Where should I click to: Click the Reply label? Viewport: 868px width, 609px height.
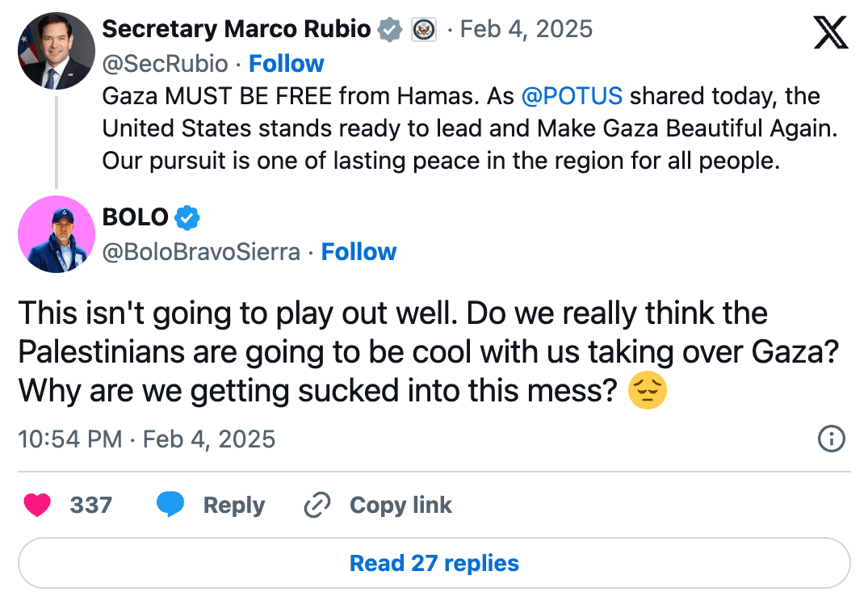click(233, 506)
